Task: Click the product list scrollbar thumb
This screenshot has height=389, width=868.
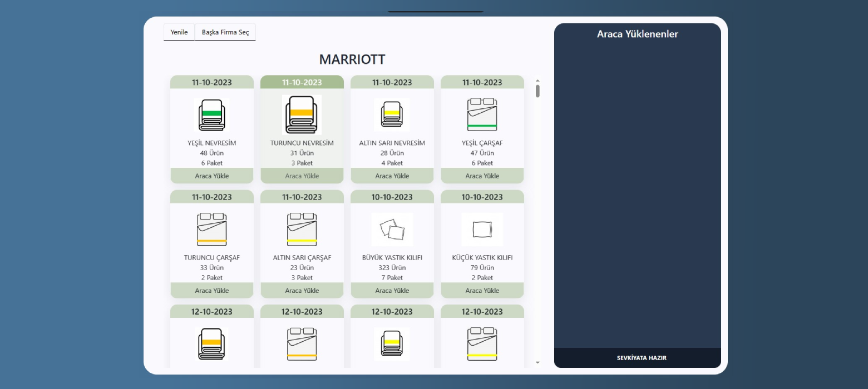Action: [x=537, y=91]
